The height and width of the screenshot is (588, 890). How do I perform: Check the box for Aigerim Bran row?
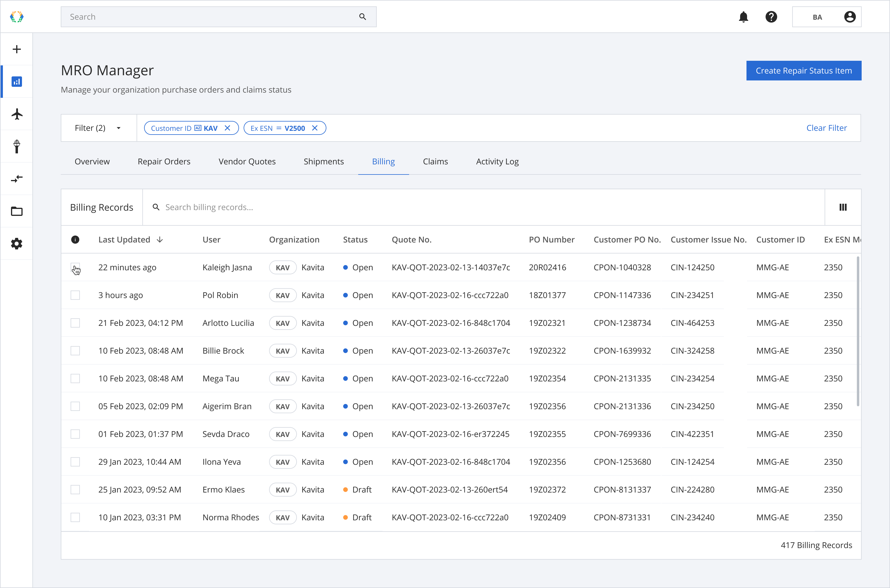point(75,406)
